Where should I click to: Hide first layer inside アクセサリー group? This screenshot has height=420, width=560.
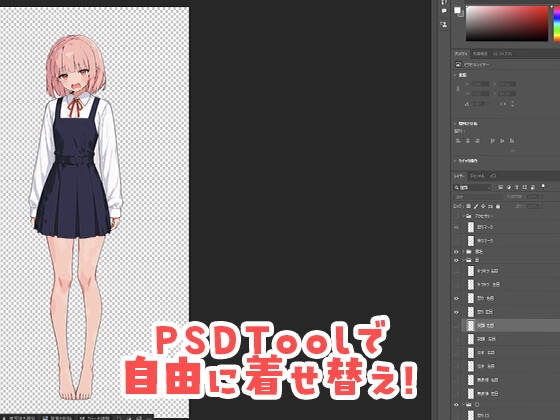pyautogui.click(x=456, y=227)
